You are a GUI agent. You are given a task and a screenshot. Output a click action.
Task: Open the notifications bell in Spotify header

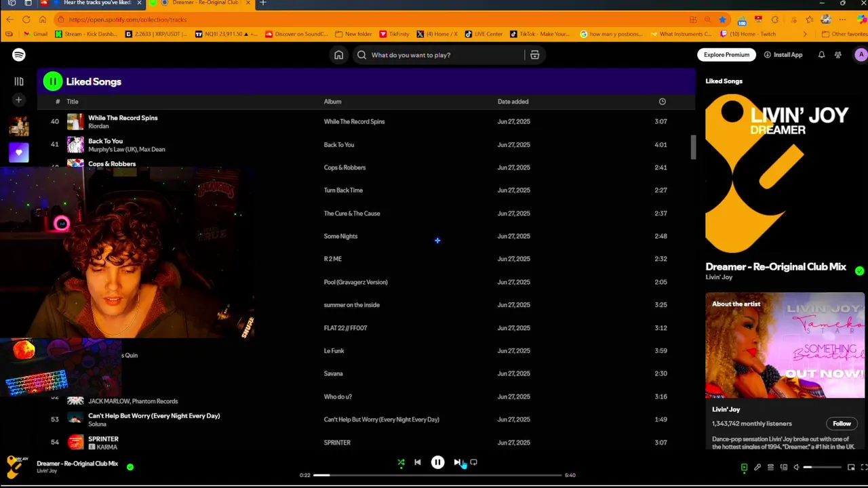821,55
